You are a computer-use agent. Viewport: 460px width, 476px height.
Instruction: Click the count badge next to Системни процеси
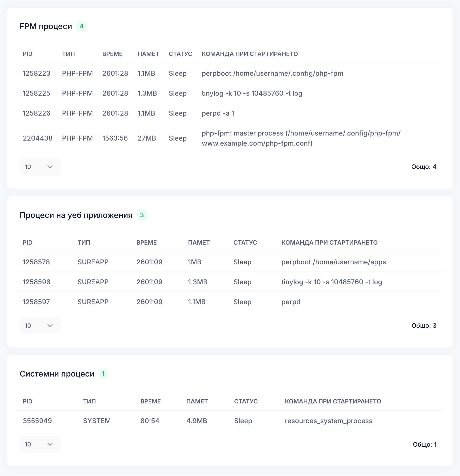click(x=103, y=373)
